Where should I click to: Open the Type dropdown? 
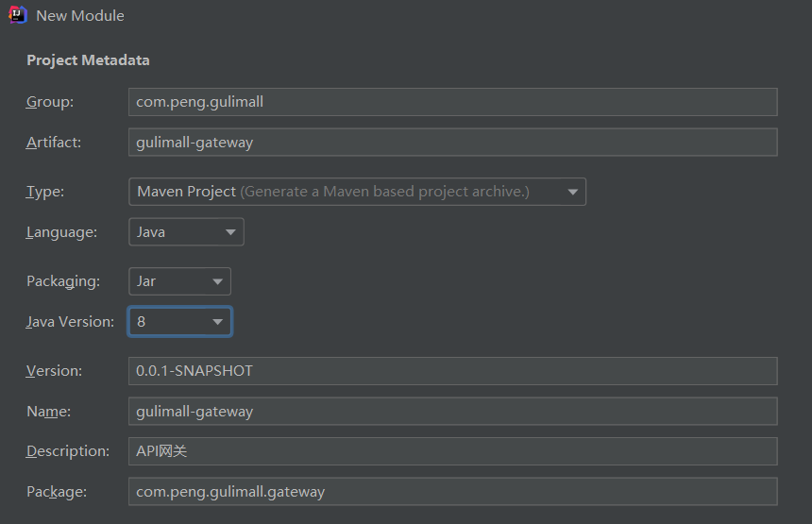[x=357, y=192]
